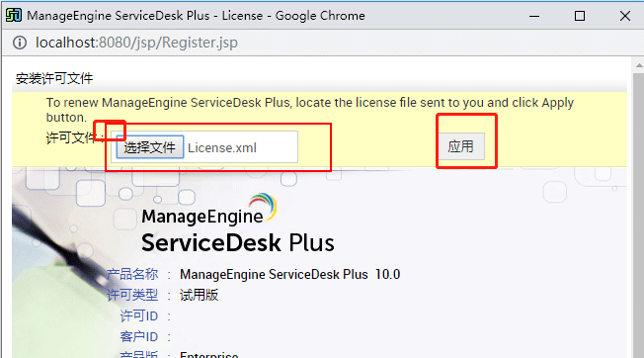Image resolution: width=644 pixels, height=358 pixels.
Task: Click the 产品名称 label
Action: click(132, 274)
